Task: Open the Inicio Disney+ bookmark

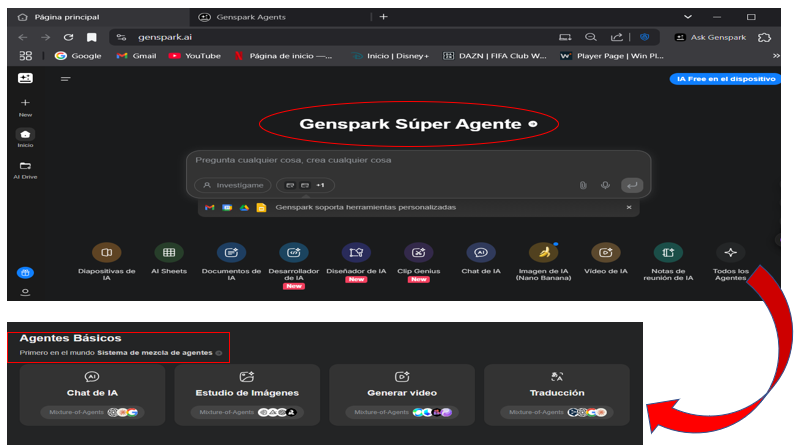Action: click(391, 56)
